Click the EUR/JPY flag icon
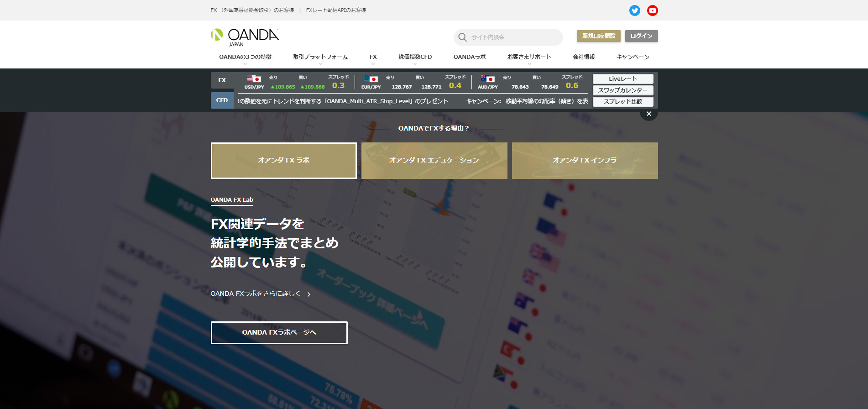868x409 pixels. (x=371, y=79)
